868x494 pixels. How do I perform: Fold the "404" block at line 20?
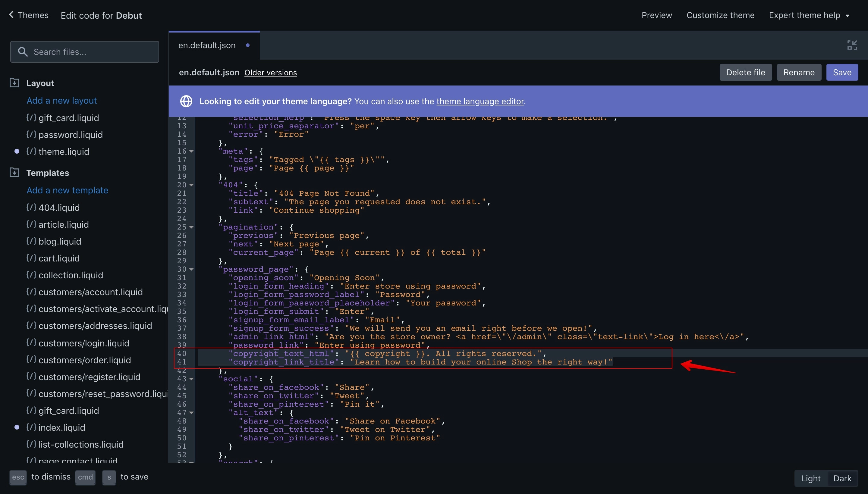pyautogui.click(x=191, y=185)
